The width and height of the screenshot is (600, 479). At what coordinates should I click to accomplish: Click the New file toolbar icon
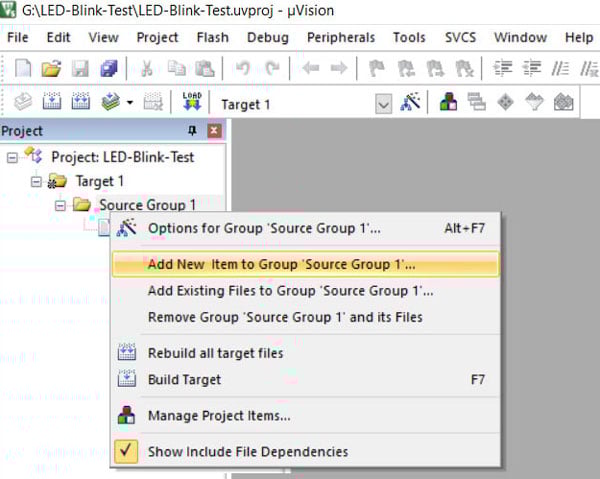point(23,68)
